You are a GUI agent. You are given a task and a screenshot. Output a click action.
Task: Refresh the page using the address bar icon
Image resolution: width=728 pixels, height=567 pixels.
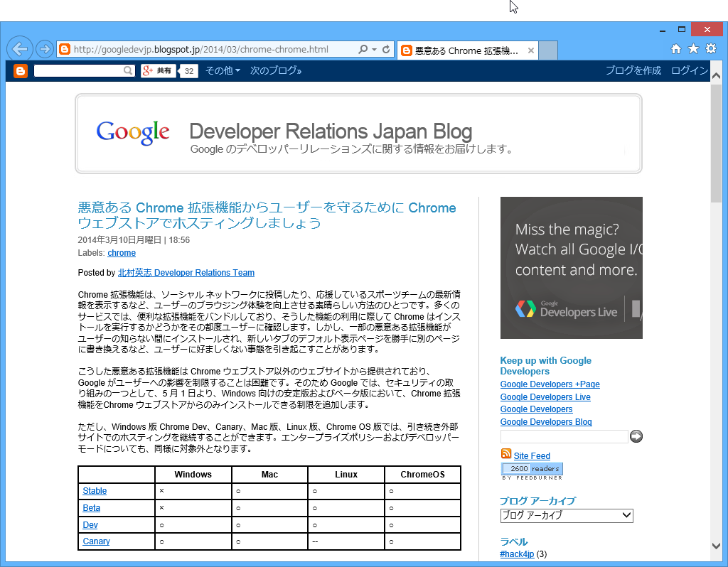tap(387, 50)
